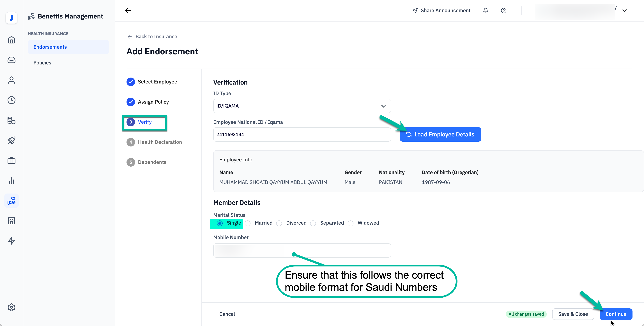Open the settings gear icon
This screenshot has width=644, height=326.
(x=11, y=307)
